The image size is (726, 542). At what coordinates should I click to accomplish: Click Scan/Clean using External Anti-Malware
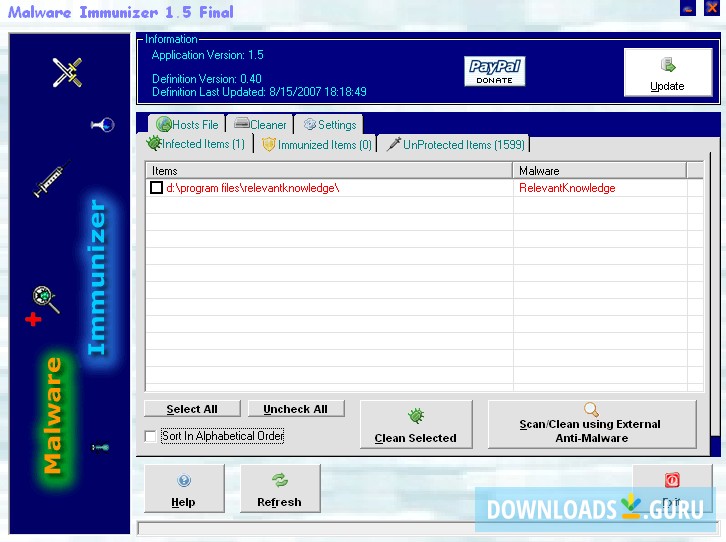[592, 424]
